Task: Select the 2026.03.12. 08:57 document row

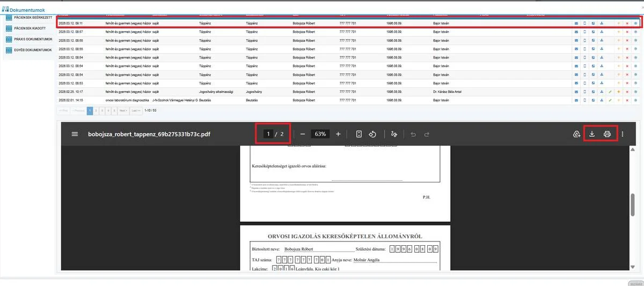Action: click(x=348, y=32)
